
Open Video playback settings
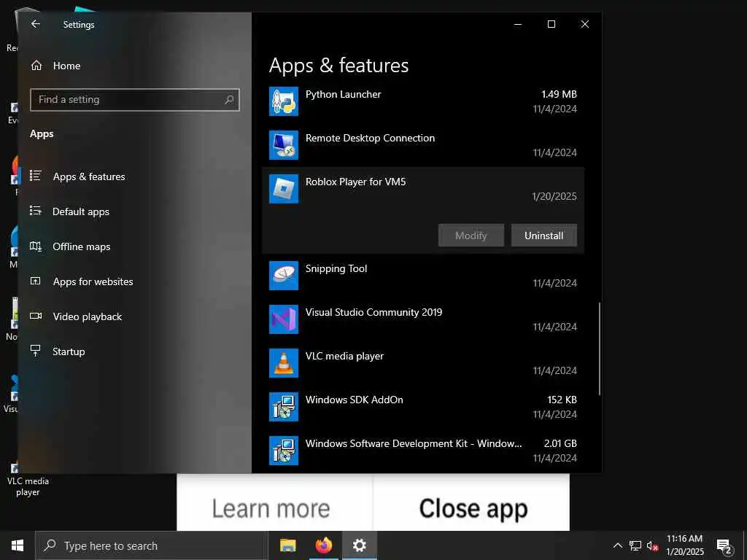[x=88, y=316]
